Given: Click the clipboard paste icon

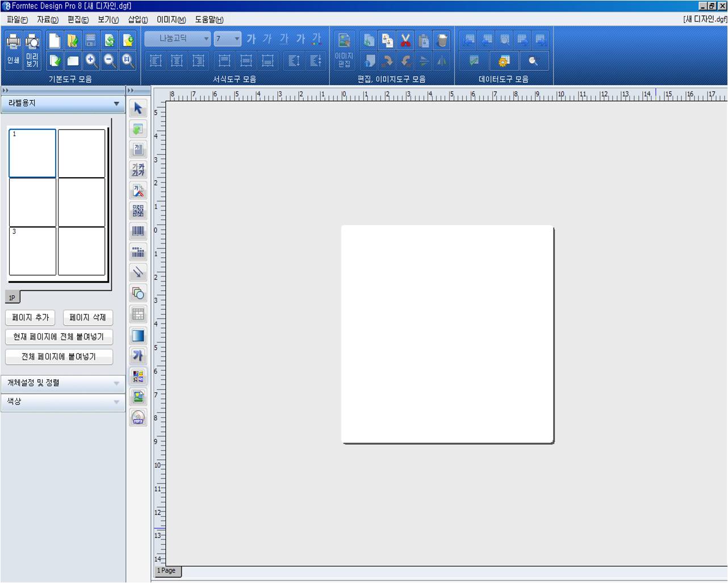Looking at the screenshot, I should point(424,40).
